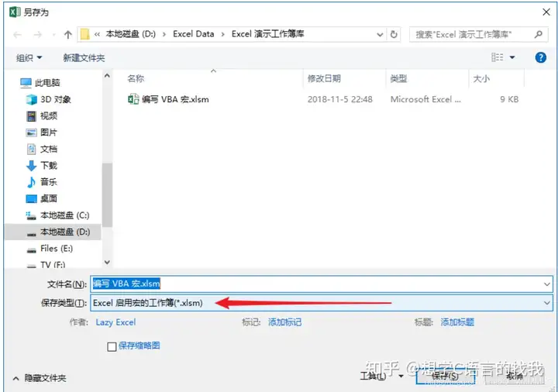Click the xlsm file's Excel icon
The width and height of the screenshot is (558, 392).
point(133,99)
